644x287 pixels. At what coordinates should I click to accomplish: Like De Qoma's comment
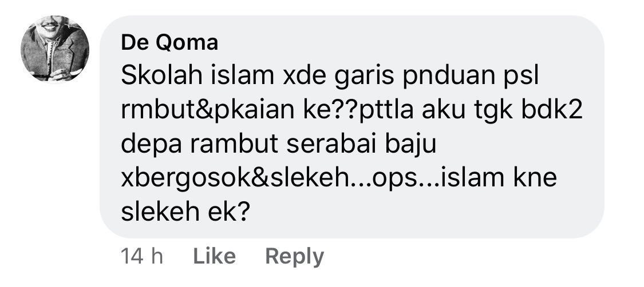[x=214, y=257]
